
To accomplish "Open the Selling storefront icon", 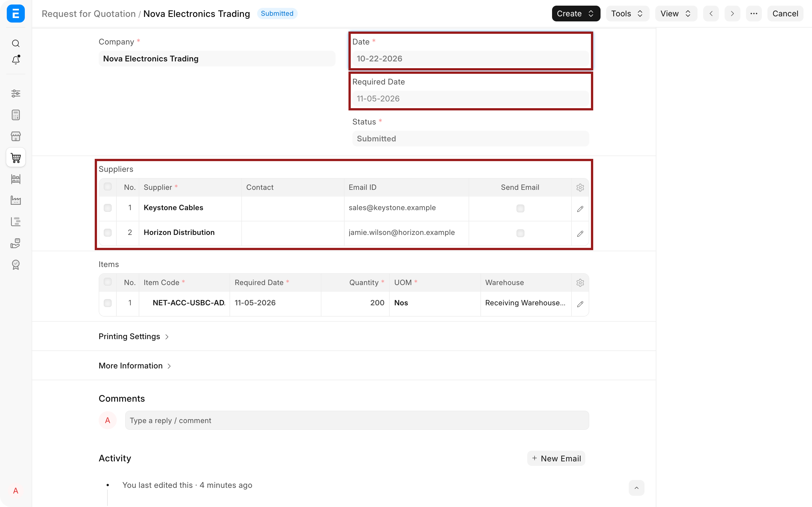I will click(x=16, y=136).
